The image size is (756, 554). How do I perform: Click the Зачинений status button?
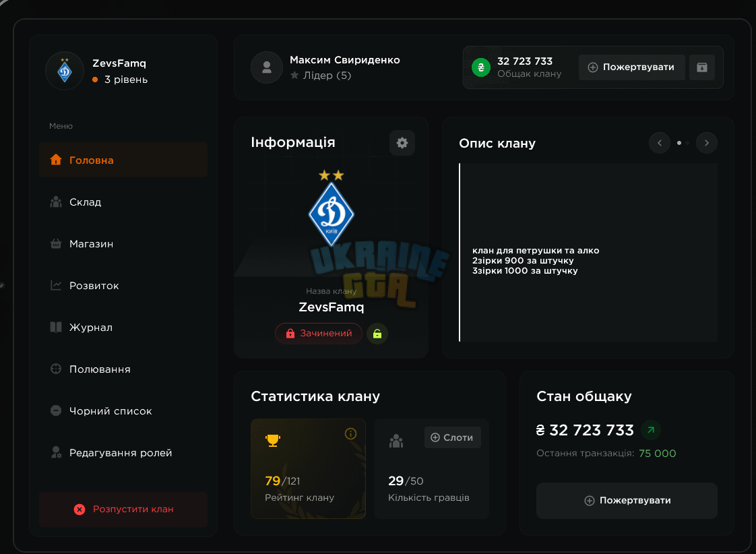point(319,333)
